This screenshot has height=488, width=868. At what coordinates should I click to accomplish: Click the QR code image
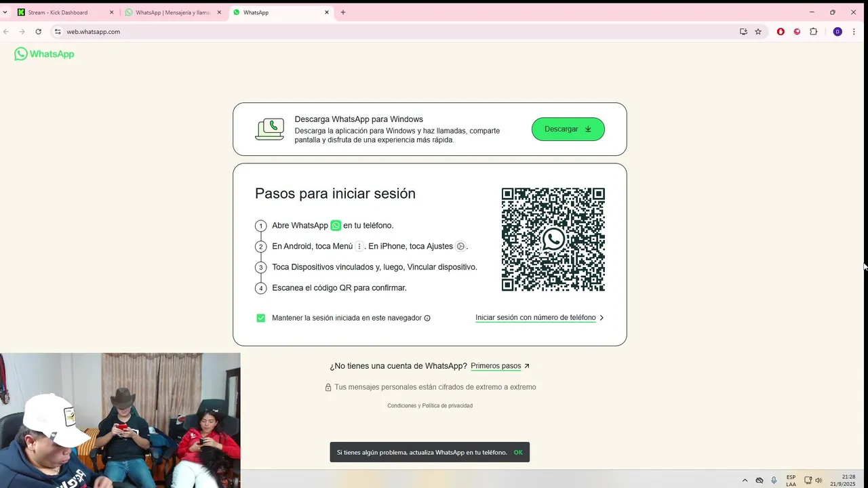coord(553,239)
